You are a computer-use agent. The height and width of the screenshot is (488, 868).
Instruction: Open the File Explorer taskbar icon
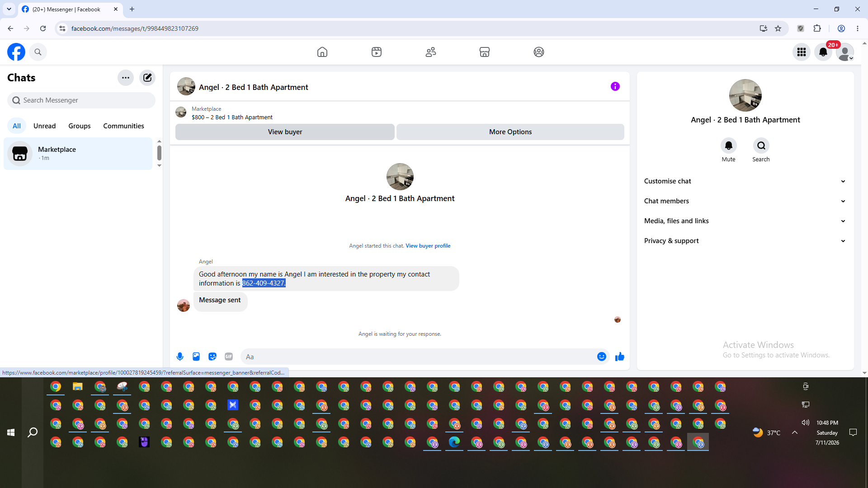(78, 387)
